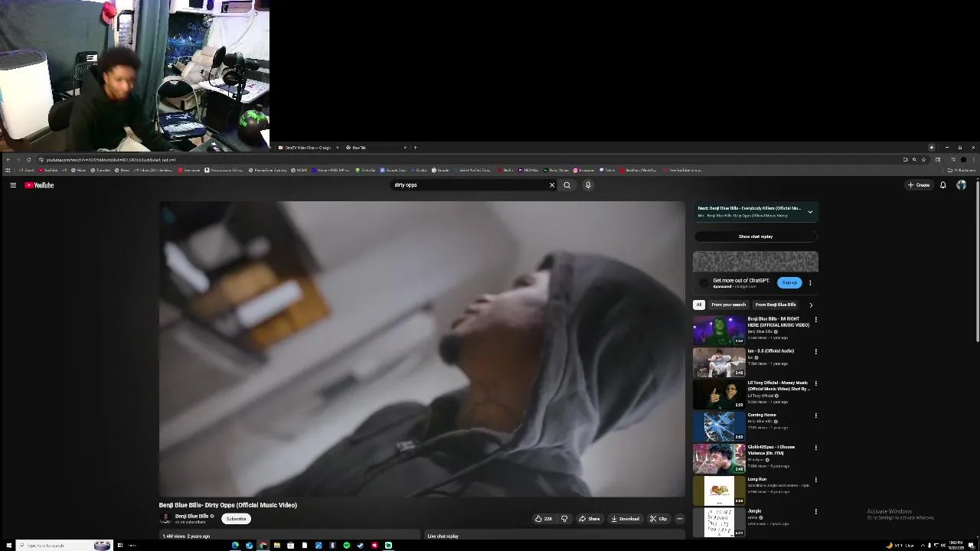
Task: Open the Create menu
Action: 919,185
